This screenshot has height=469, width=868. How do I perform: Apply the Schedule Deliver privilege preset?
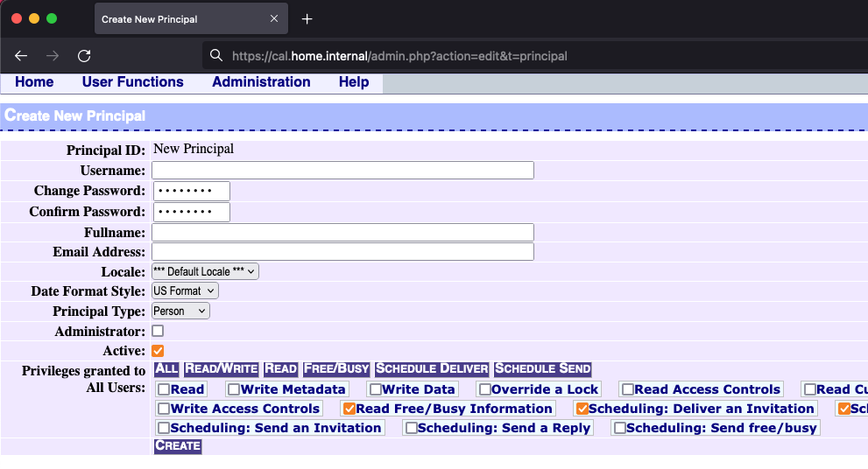click(x=432, y=369)
